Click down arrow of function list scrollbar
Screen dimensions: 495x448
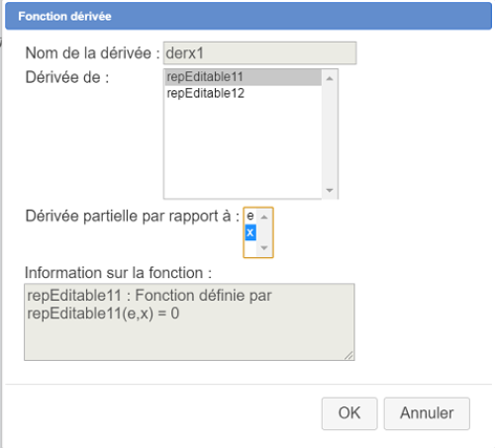330,190
